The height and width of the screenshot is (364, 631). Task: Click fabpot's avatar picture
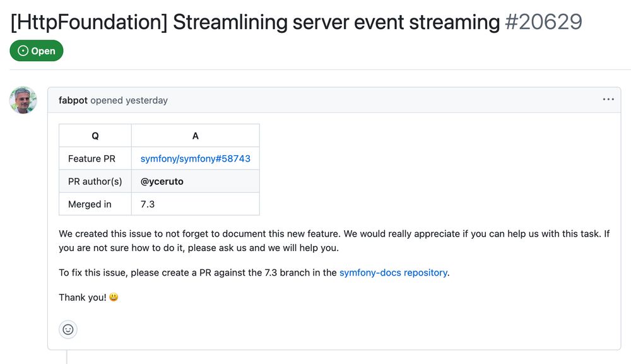(23, 100)
